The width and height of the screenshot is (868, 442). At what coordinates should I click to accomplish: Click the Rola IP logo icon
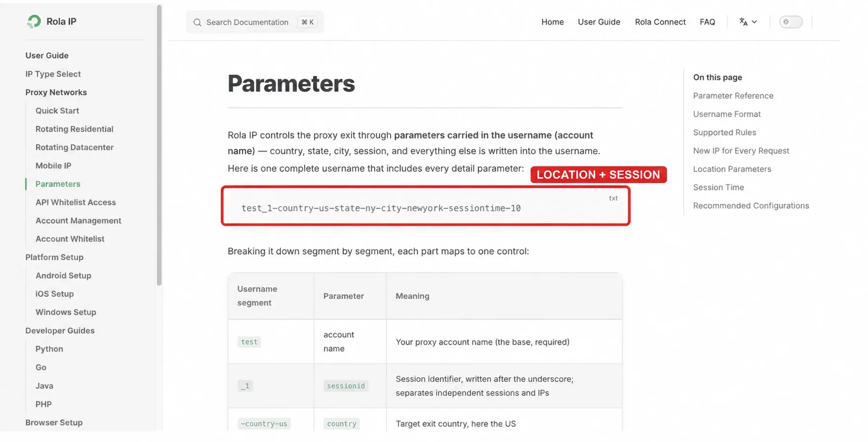click(x=34, y=21)
